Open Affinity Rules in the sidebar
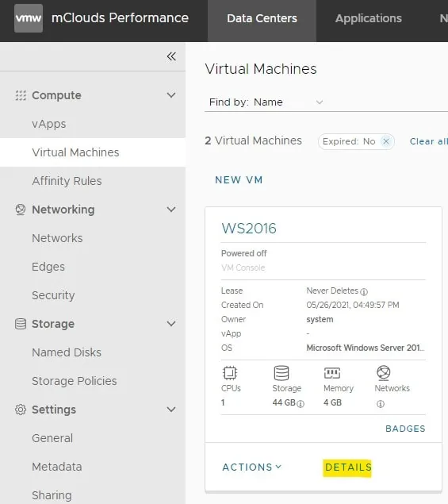This screenshot has height=504, width=448. (93, 181)
